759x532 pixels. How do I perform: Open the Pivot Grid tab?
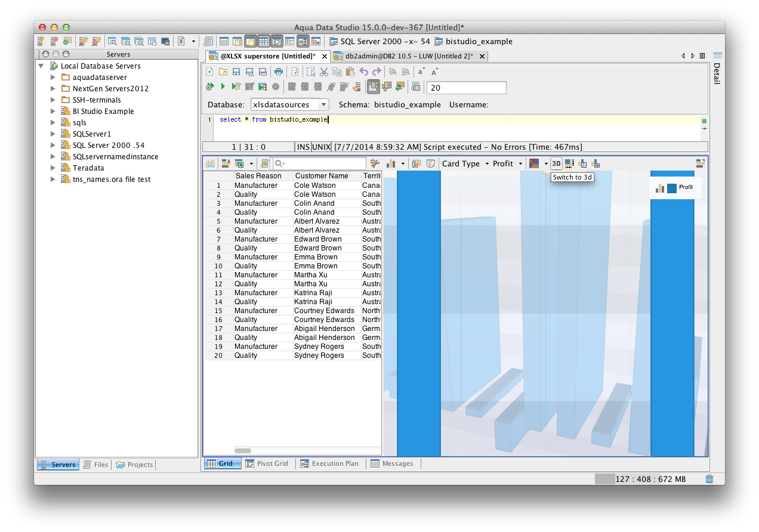click(267, 463)
